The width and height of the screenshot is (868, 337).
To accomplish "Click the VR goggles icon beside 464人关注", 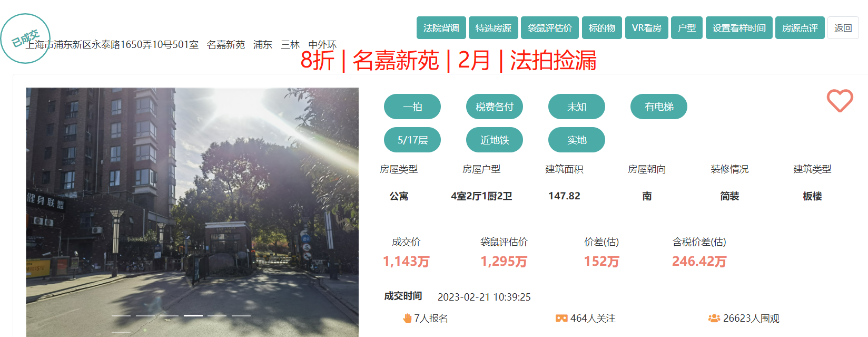I will [x=561, y=318].
